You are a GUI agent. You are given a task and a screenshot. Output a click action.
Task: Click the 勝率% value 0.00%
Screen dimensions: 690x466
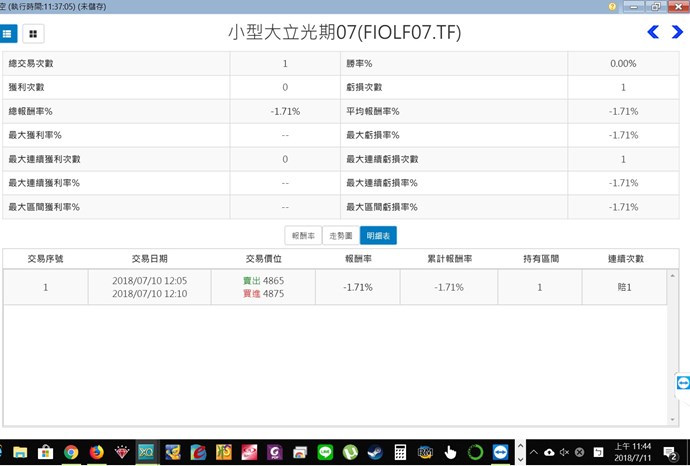pos(623,63)
